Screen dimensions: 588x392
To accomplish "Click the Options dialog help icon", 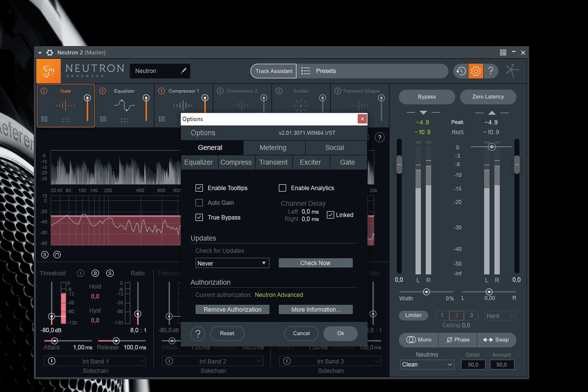I will coord(197,334).
